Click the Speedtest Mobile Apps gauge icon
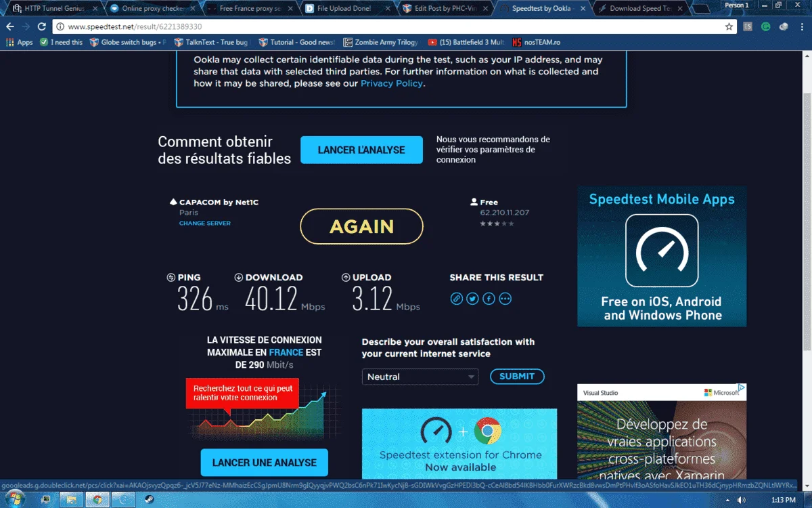The image size is (812, 508). click(661, 251)
